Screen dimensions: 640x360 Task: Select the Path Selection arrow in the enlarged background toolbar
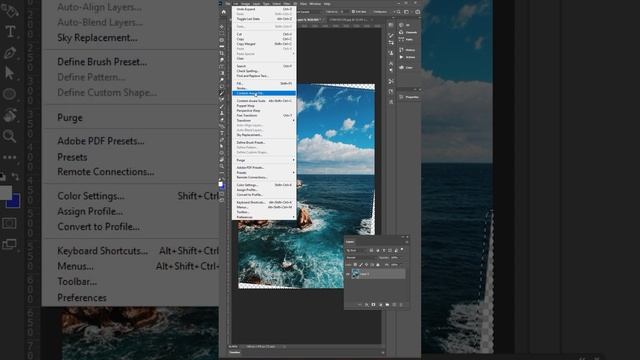(x=10, y=73)
